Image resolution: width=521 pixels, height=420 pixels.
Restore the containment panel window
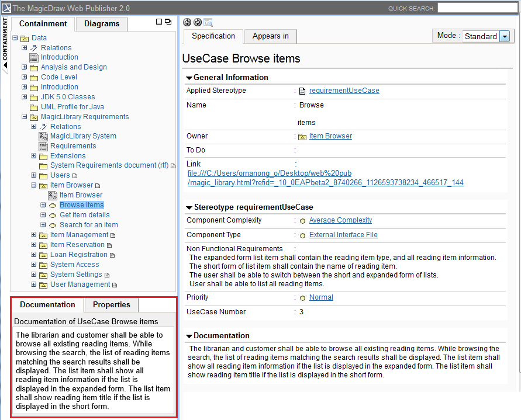tap(168, 22)
